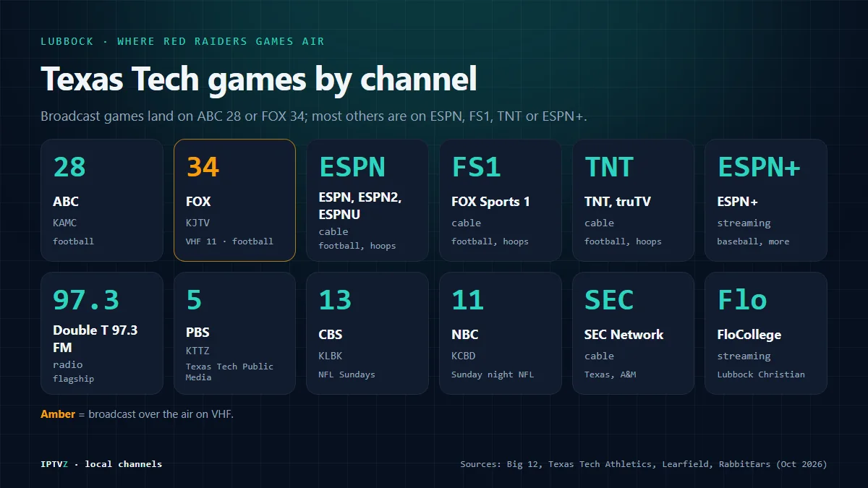Click the "Texas Tech games by channel" heading
The image size is (868, 488).
259,79
